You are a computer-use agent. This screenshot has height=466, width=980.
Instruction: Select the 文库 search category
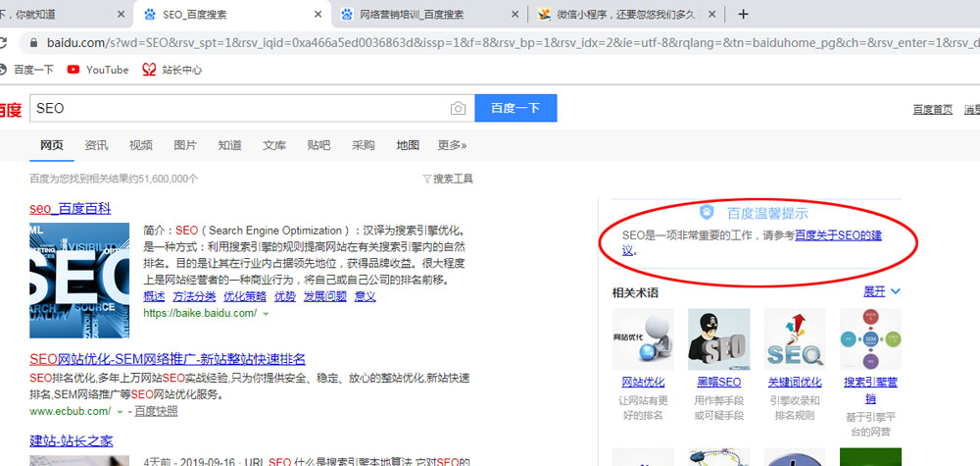[274, 145]
